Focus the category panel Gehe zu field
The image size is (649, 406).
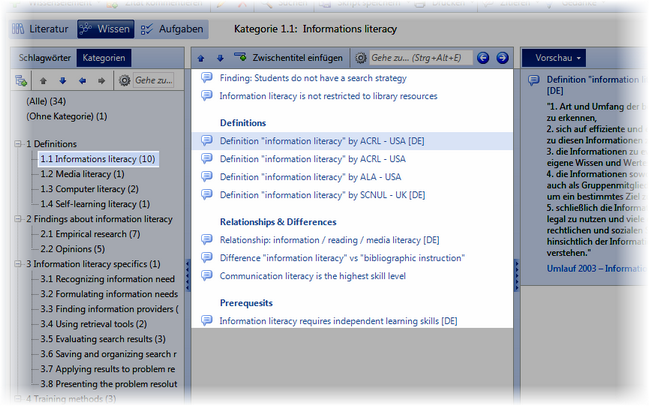tap(154, 80)
